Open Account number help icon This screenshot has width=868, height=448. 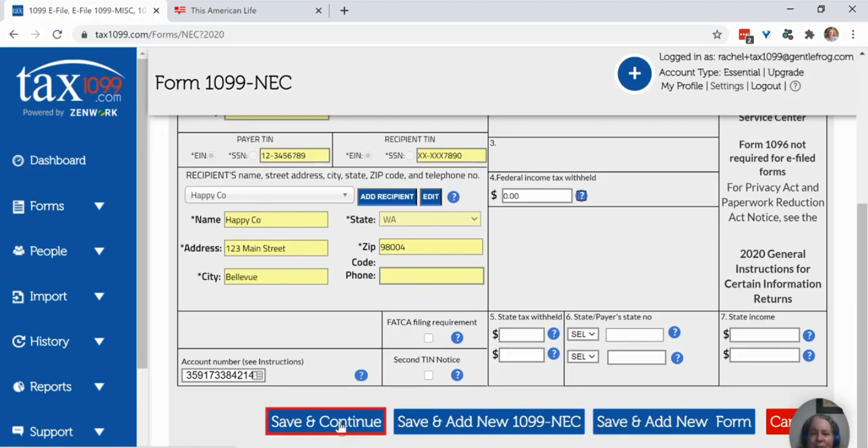coord(361,375)
